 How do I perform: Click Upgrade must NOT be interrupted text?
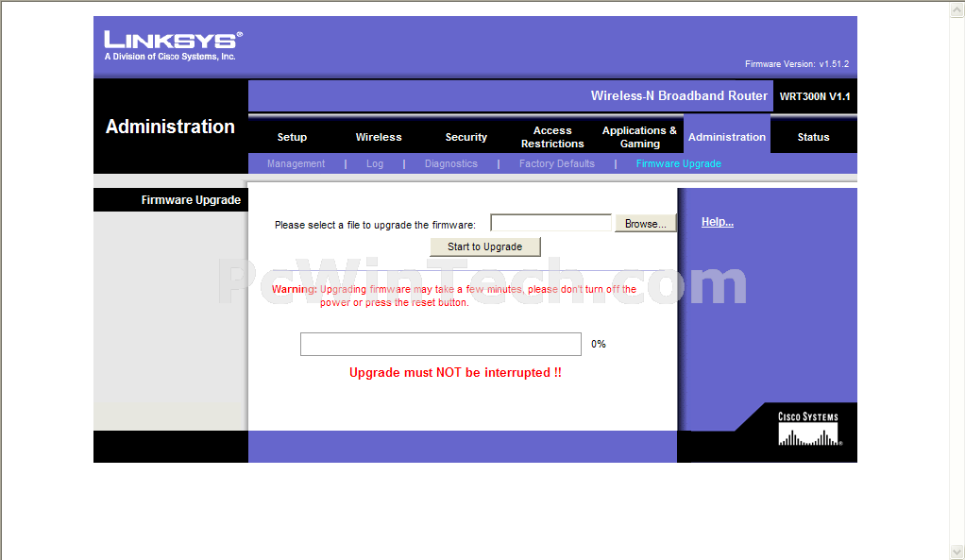click(x=455, y=372)
